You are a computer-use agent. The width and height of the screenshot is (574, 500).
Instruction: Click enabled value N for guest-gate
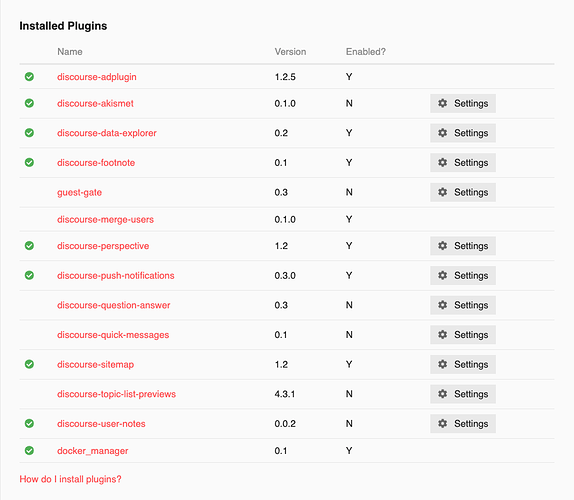coord(349,192)
